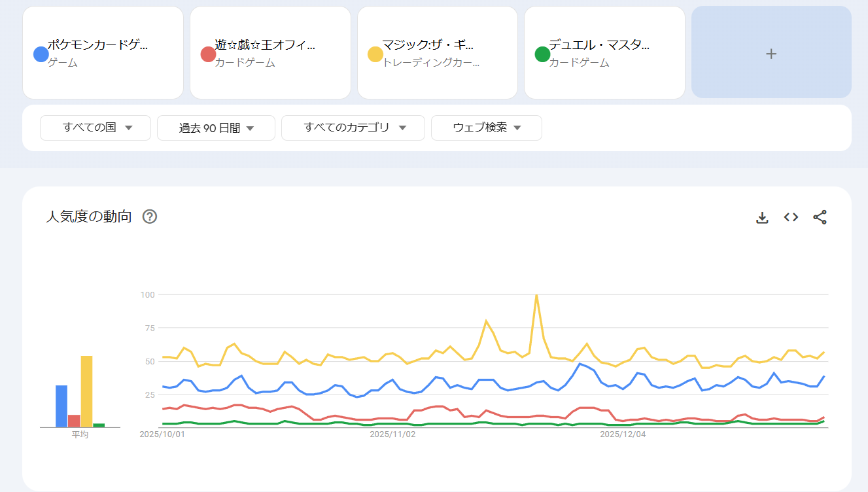Click the blue dot for ポケモンカードゲーム

pyautogui.click(x=41, y=54)
